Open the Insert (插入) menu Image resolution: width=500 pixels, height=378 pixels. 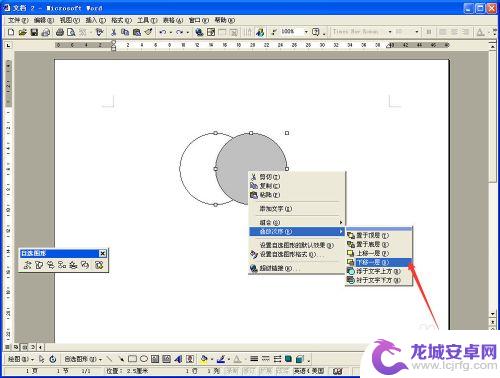click(95, 20)
